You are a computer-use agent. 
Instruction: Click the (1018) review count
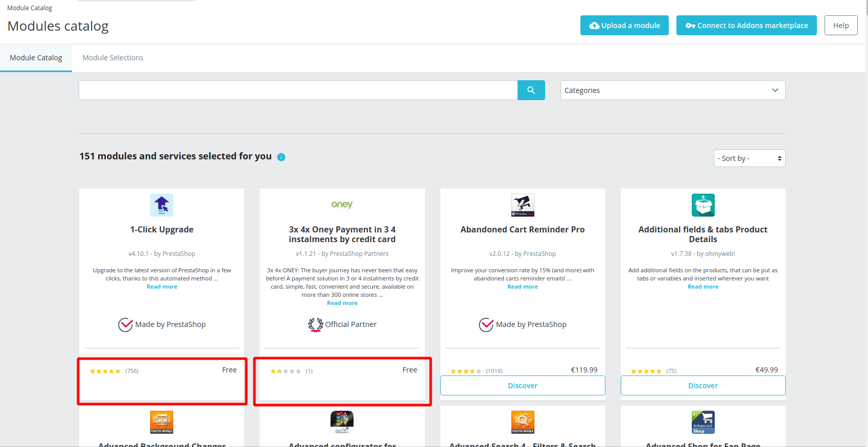pos(495,371)
